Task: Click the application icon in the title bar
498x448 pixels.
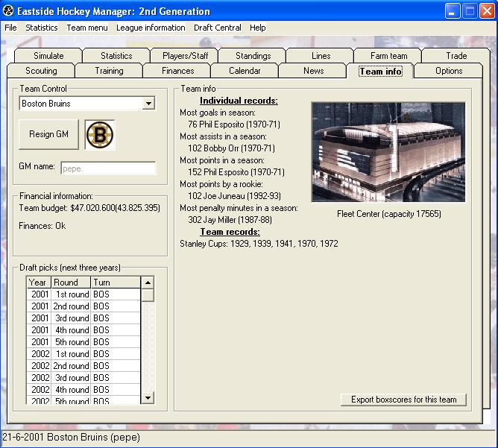Action: tap(8, 11)
